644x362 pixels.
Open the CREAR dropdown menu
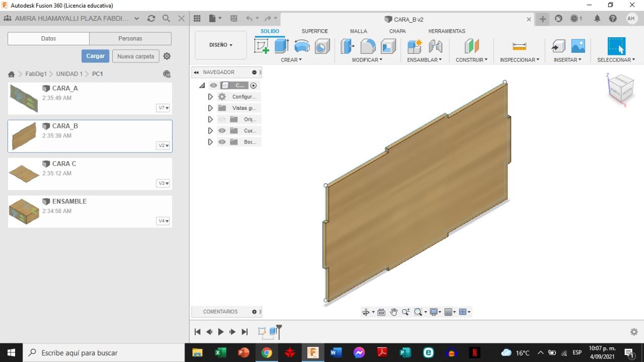(x=291, y=60)
